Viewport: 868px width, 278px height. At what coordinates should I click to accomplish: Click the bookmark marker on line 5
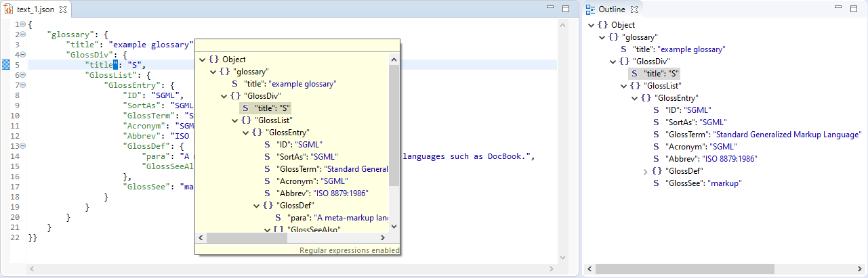pyautogui.click(x=5, y=65)
